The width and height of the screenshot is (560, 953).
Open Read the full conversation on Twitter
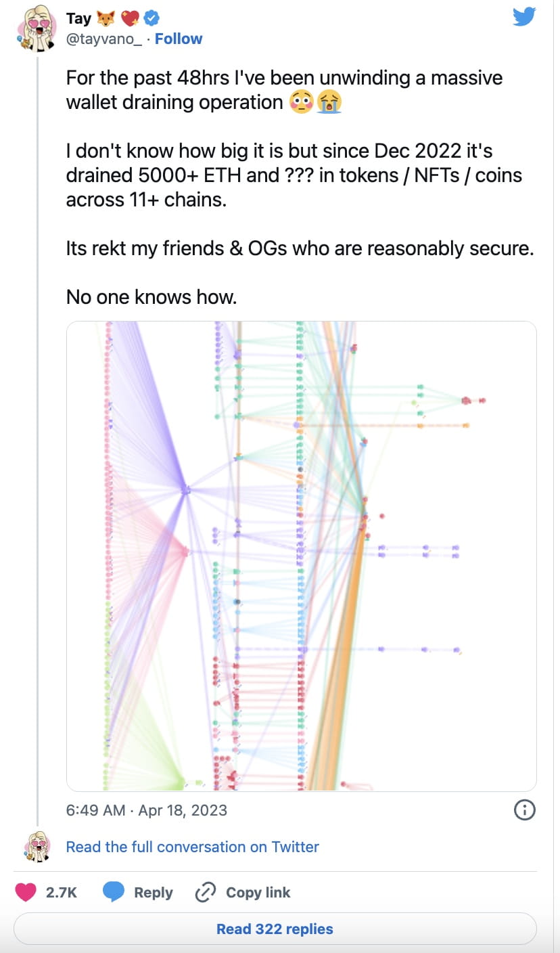click(191, 847)
